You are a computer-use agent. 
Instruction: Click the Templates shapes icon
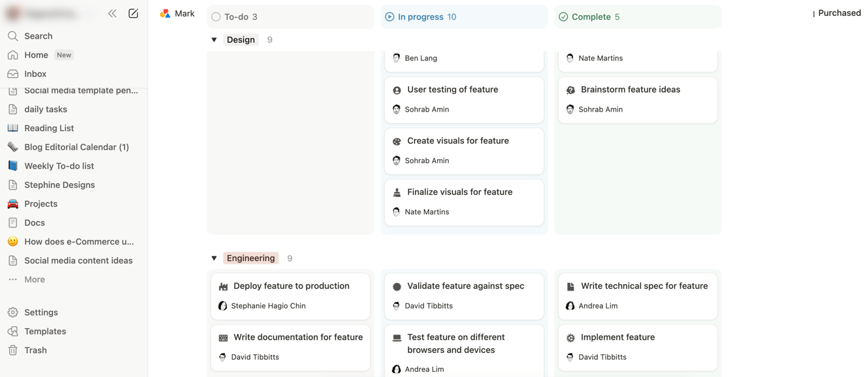pos(13,331)
